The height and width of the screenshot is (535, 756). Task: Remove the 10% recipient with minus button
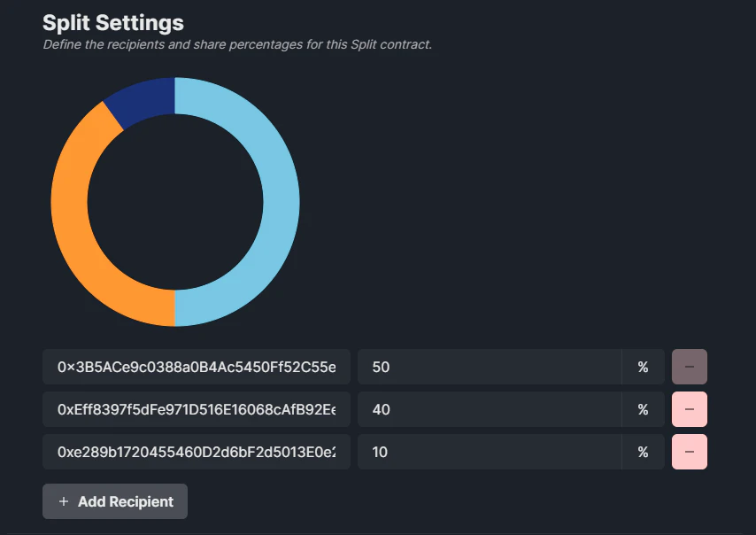coord(690,452)
